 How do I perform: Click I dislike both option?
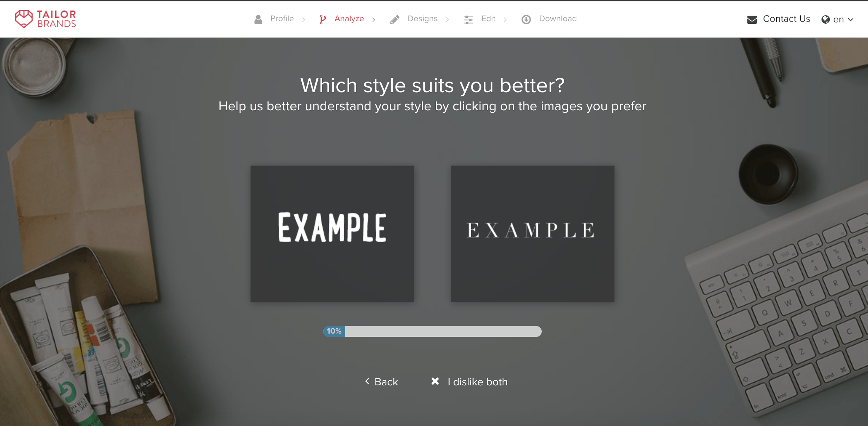(473, 382)
